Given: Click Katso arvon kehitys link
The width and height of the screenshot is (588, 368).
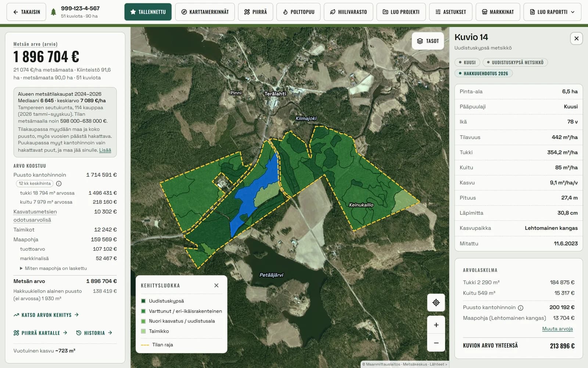Looking at the screenshot, I should click(x=46, y=315).
